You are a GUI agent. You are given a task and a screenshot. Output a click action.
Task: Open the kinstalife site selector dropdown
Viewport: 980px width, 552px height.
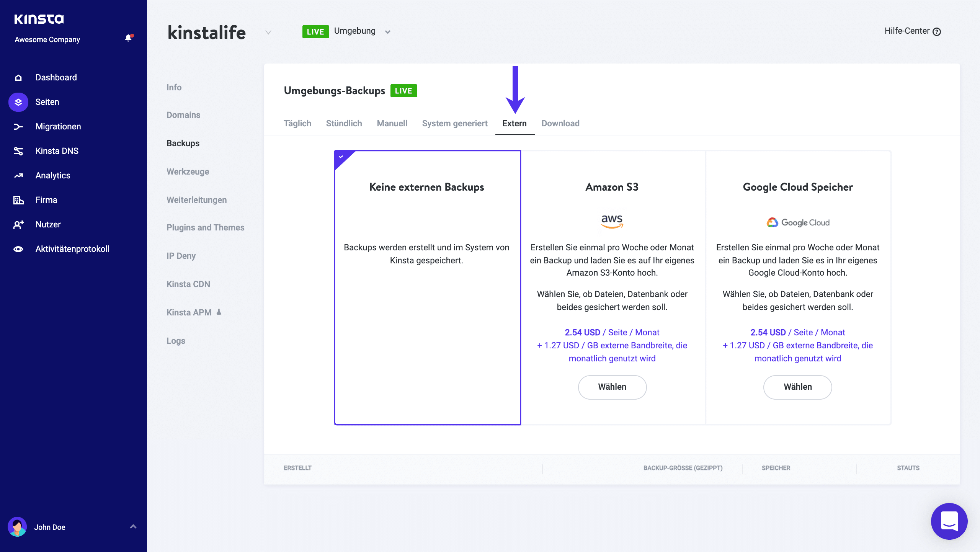[268, 33]
